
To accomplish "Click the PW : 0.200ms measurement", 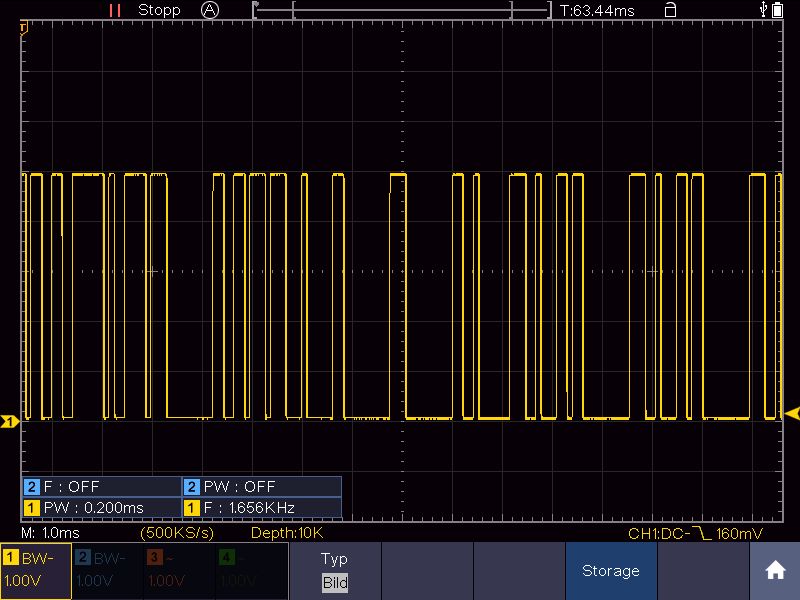I will tap(102, 508).
